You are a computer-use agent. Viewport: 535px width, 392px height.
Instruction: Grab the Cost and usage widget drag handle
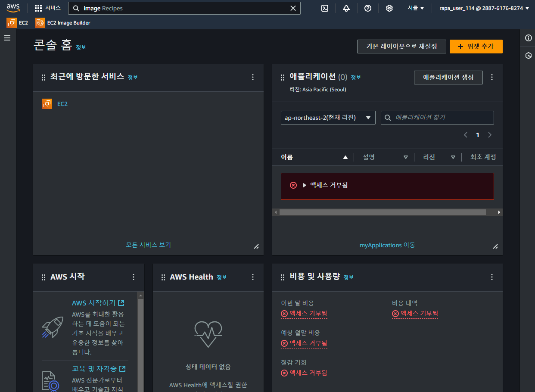283,277
